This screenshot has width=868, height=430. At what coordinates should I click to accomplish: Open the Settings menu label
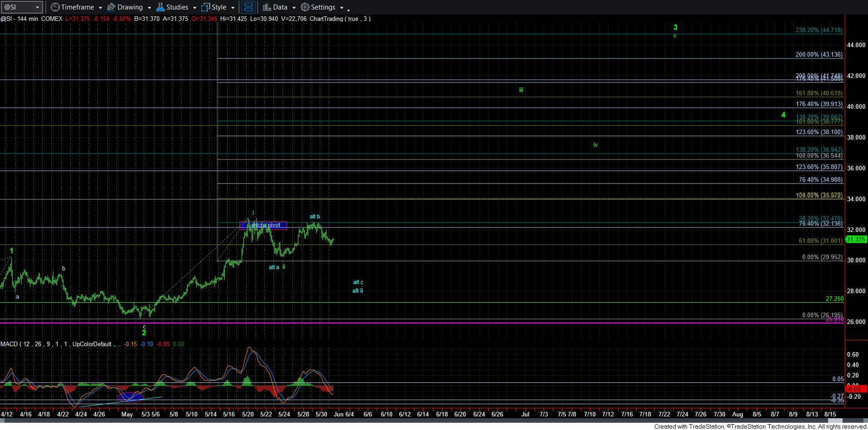[323, 7]
